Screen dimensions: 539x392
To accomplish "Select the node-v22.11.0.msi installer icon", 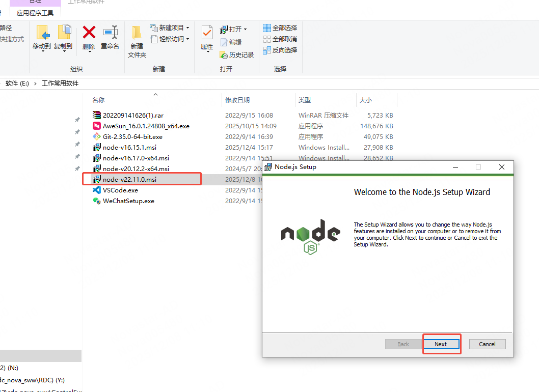I will click(x=97, y=179).
